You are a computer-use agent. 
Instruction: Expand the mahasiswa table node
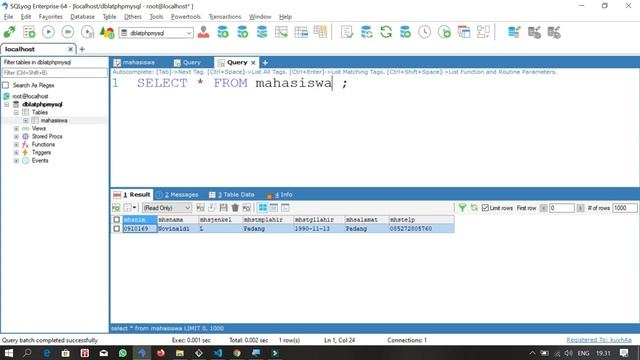[x=26, y=120]
